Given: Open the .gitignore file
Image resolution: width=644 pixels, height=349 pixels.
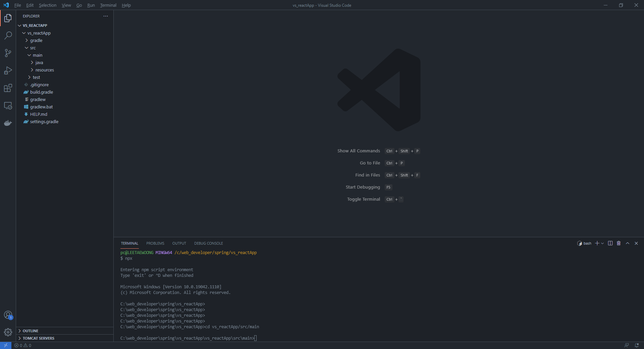Looking at the screenshot, I should click(65, 85).
